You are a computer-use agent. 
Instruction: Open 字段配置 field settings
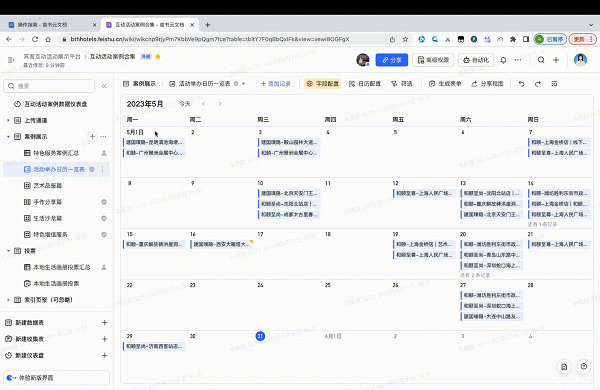[323, 84]
